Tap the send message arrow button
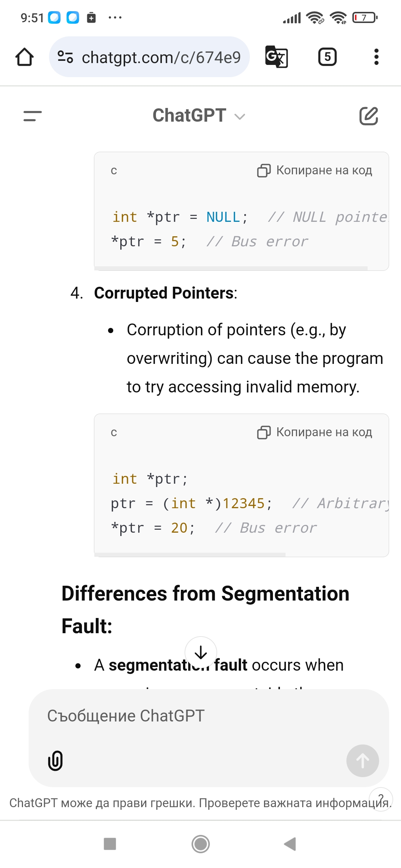 [363, 761]
